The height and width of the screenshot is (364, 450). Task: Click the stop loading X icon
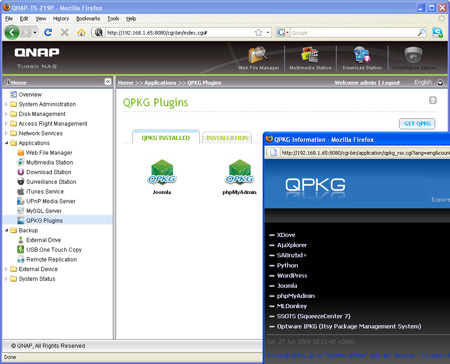tap(65, 32)
